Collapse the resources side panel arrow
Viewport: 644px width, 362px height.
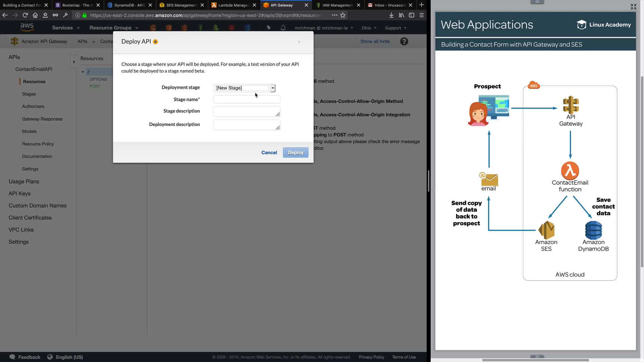pyautogui.click(x=74, y=62)
